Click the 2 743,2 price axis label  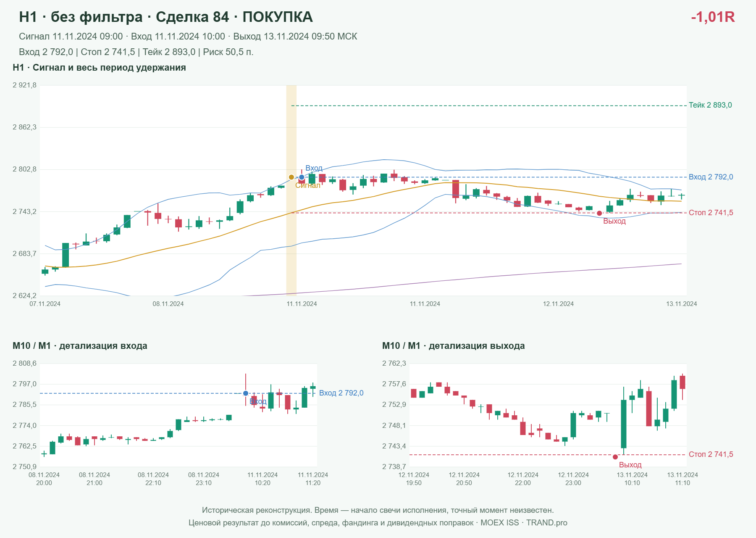point(25,212)
